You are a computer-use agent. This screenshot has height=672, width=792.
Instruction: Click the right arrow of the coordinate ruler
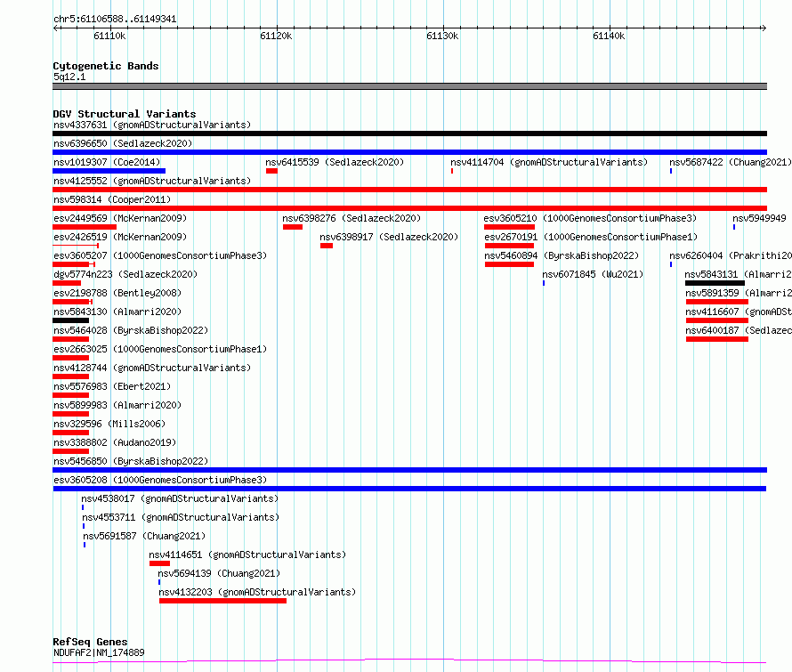764,28
